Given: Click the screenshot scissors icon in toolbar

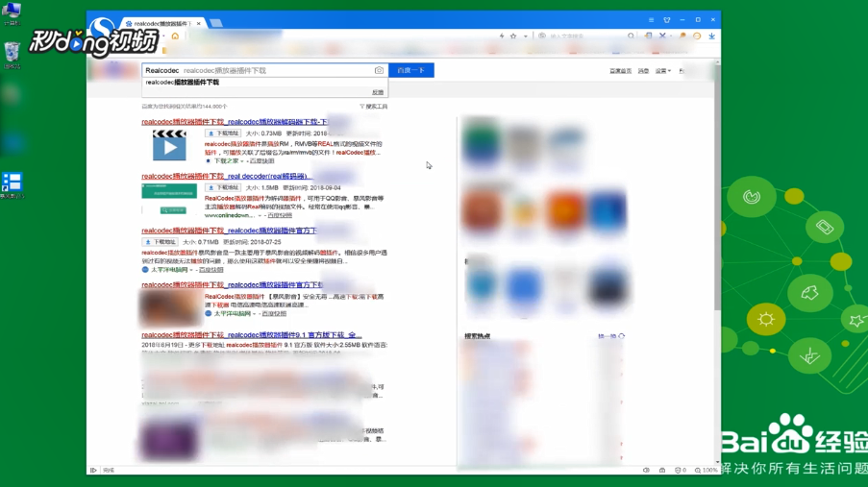Looking at the screenshot, I should pos(662,36).
